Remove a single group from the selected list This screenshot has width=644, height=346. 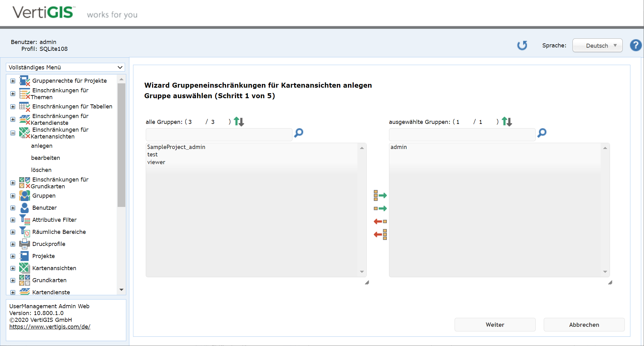point(380,221)
